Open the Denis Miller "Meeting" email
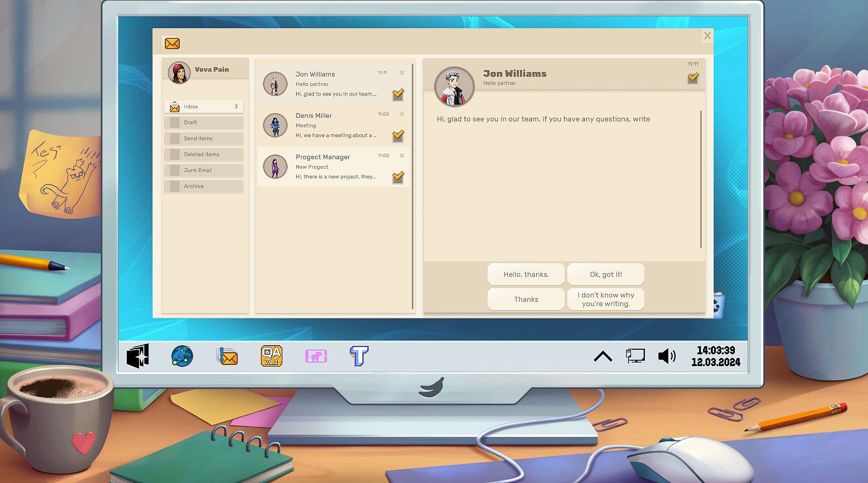Viewport: 868px width, 483px height. tap(333, 126)
